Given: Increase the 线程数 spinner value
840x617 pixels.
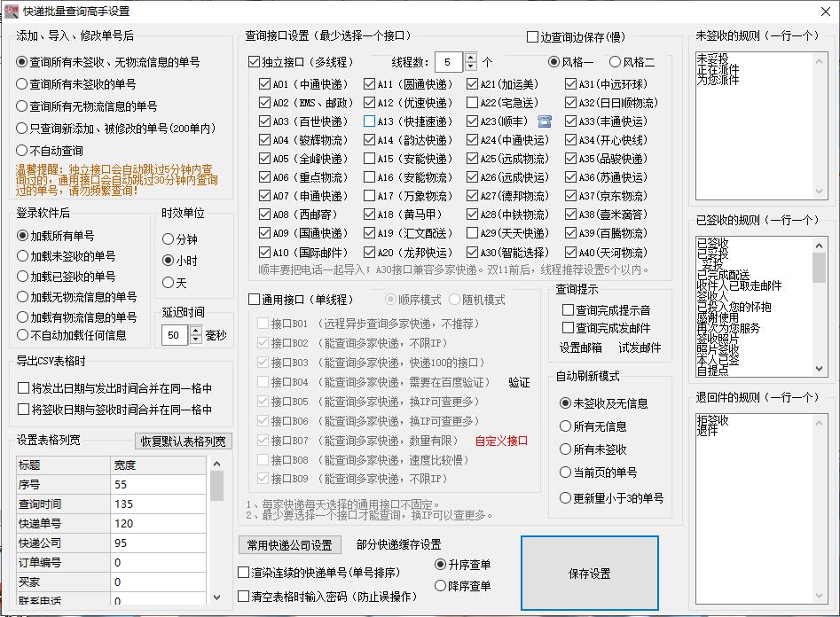Looking at the screenshot, I should coord(470,58).
